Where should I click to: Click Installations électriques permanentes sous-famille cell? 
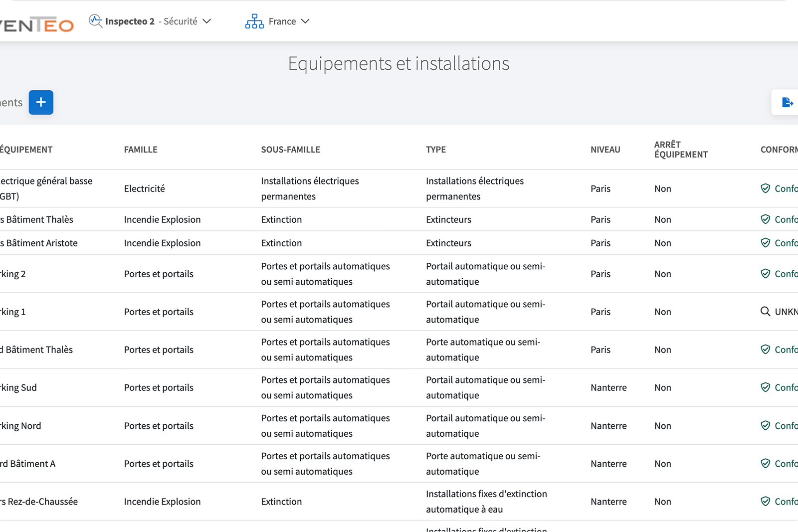click(x=310, y=188)
